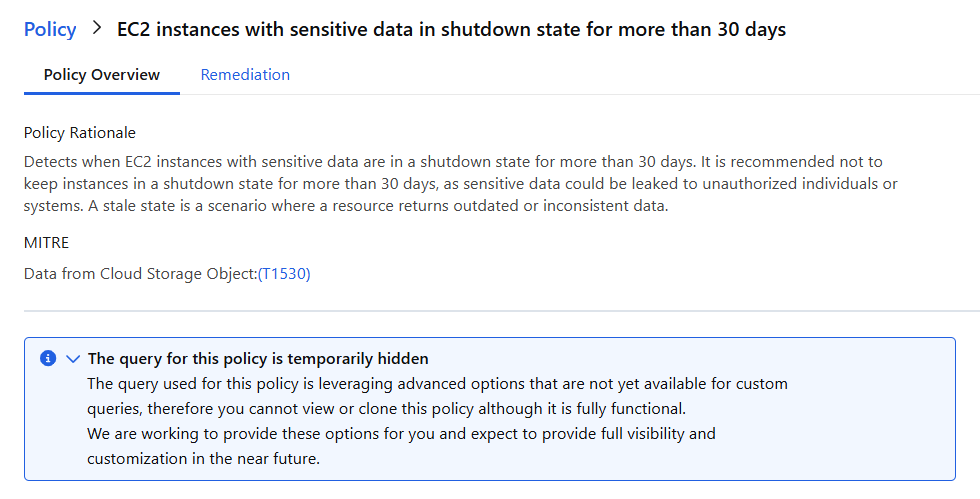Click the Policy breadcrumb link
980x499 pixels.
tap(50, 29)
